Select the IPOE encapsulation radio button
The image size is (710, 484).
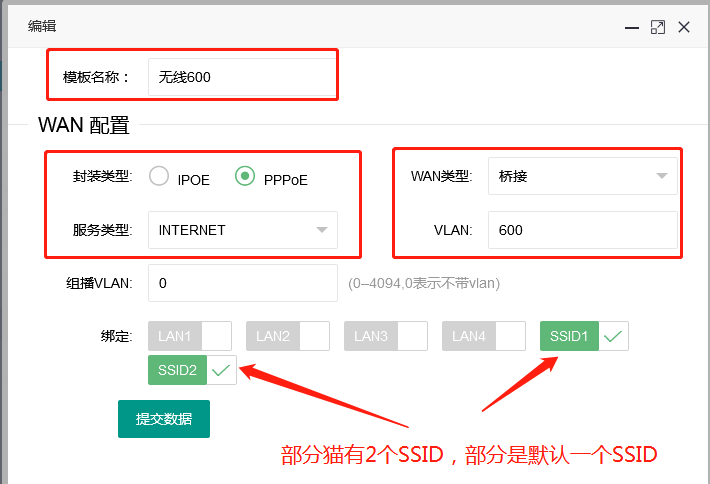(159, 177)
